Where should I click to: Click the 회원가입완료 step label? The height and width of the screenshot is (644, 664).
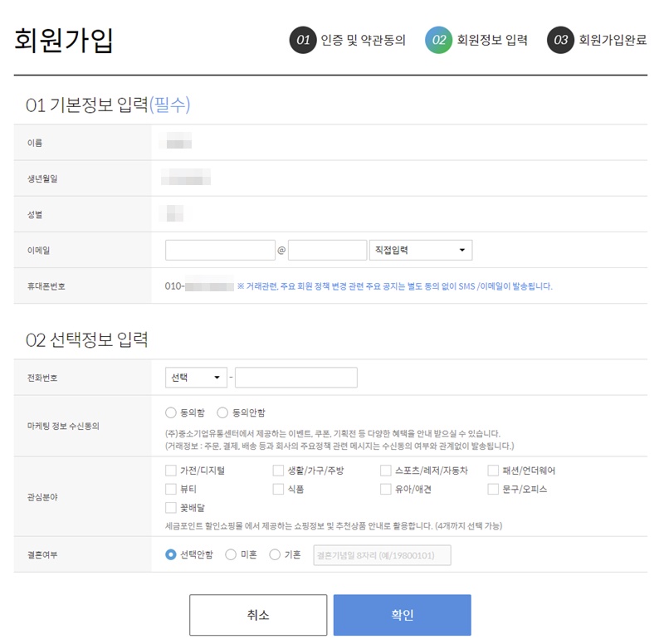[x=613, y=40]
